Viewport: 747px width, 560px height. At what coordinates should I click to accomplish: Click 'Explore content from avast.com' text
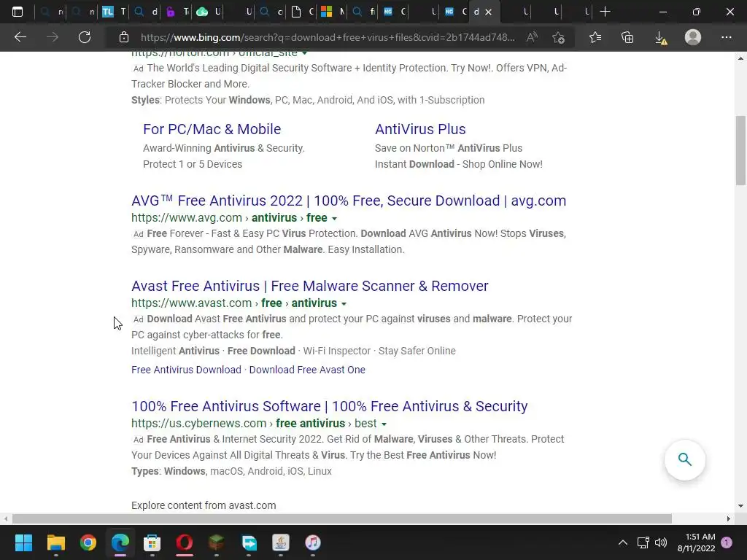204,505
